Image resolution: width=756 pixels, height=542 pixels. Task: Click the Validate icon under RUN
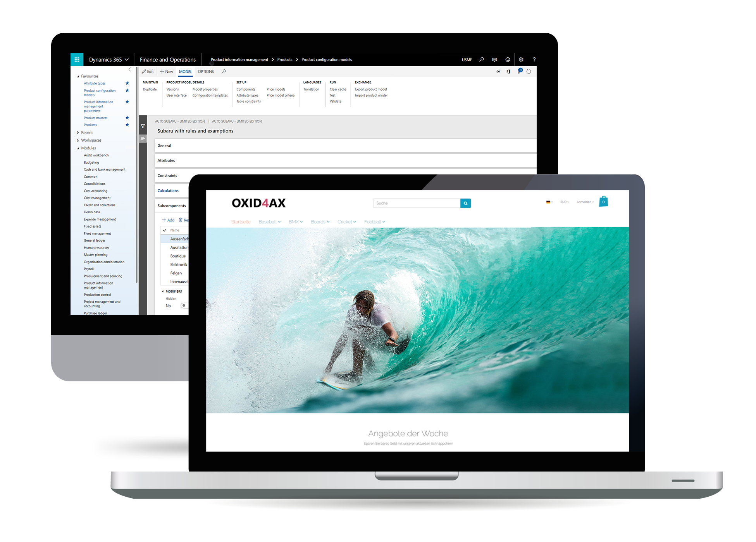pos(336,101)
